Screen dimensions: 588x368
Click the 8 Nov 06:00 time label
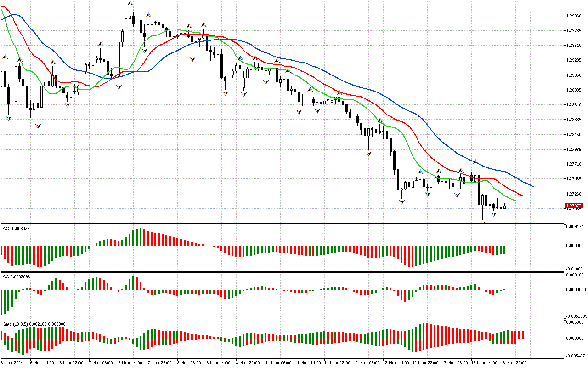[188, 363]
